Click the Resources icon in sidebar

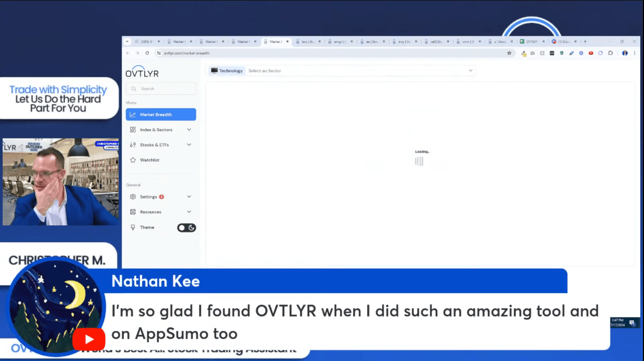click(x=133, y=212)
